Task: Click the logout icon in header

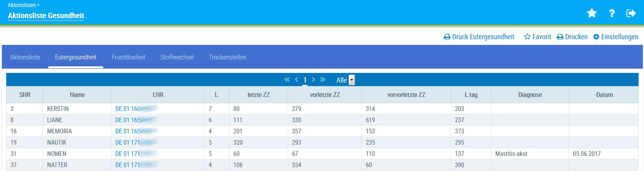Action: (x=631, y=14)
